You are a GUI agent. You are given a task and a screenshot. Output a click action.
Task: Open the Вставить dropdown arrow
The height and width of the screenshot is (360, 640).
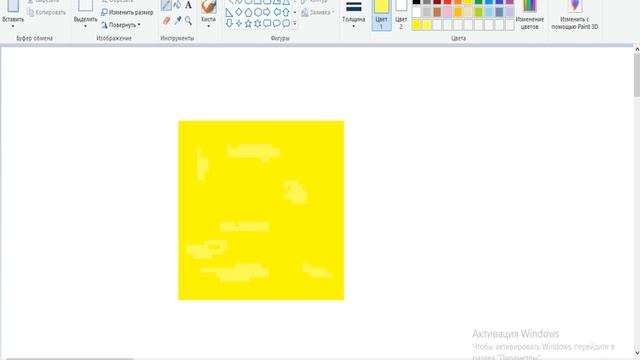13,27
